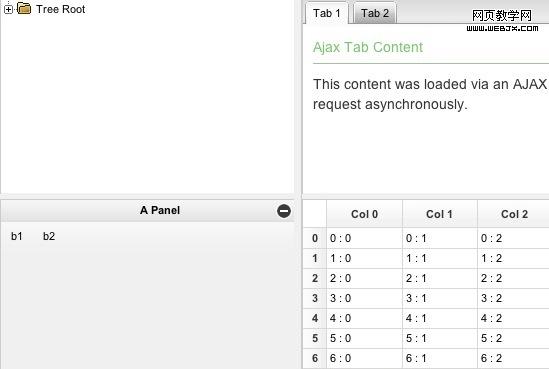Select row header 0
The height and width of the screenshot is (369, 549).
click(x=315, y=238)
